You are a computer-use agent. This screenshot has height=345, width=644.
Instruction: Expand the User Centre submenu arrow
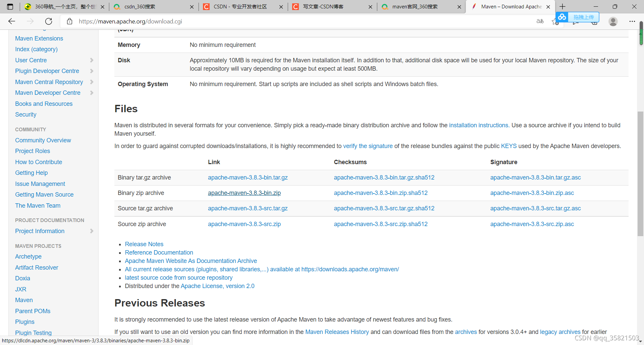coord(92,60)
